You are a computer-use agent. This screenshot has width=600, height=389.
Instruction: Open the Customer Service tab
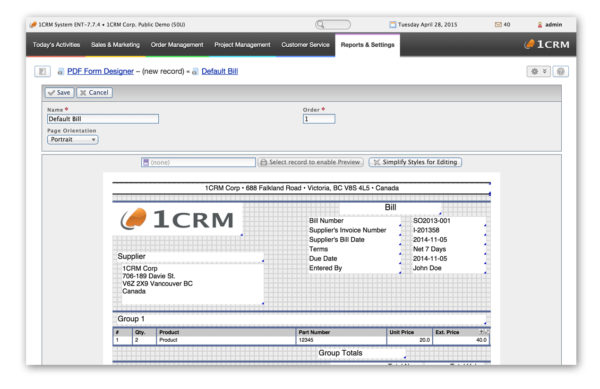point(305,45)
